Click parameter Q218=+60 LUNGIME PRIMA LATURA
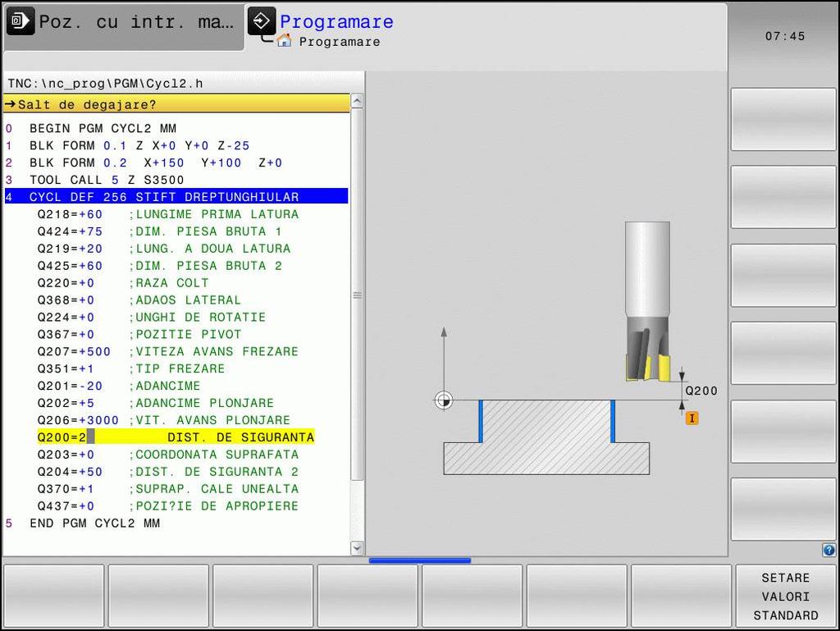The width and height of the screenshot is (840, 631). [x=167, y=214]
